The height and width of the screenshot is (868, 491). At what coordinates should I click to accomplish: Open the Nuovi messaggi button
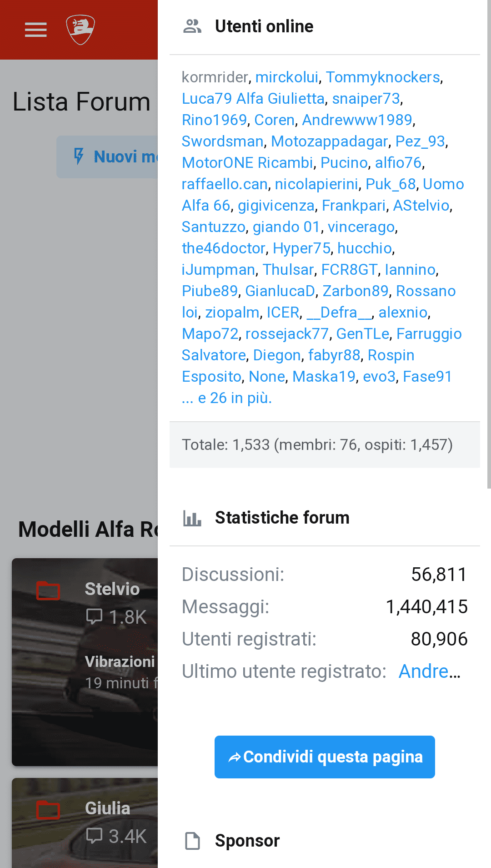pos(123,156)
